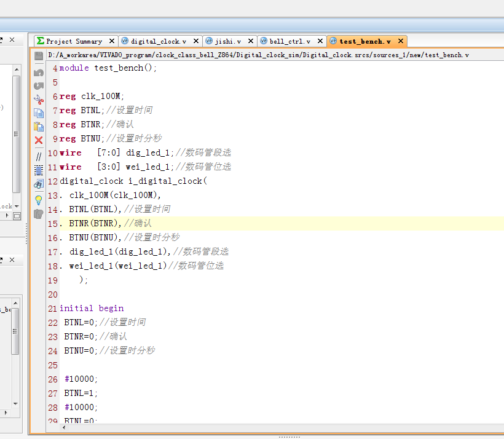Click the column selection mode icon

[39, 170]
